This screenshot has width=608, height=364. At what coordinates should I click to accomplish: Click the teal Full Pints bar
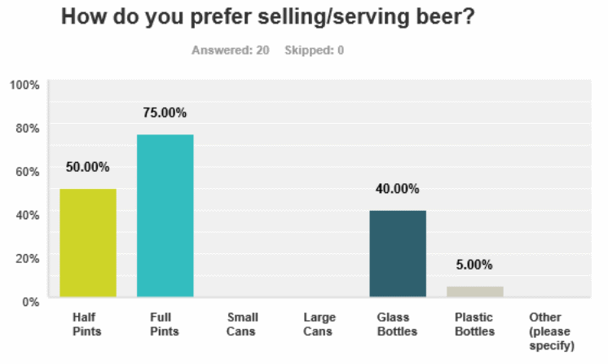point(165,216)
